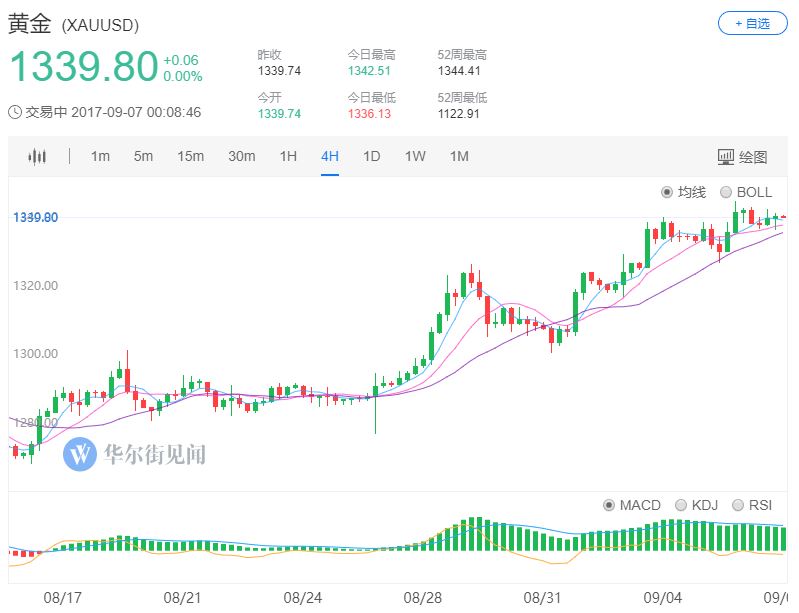Click the 52-week high value 1344.41

(459, 71)
